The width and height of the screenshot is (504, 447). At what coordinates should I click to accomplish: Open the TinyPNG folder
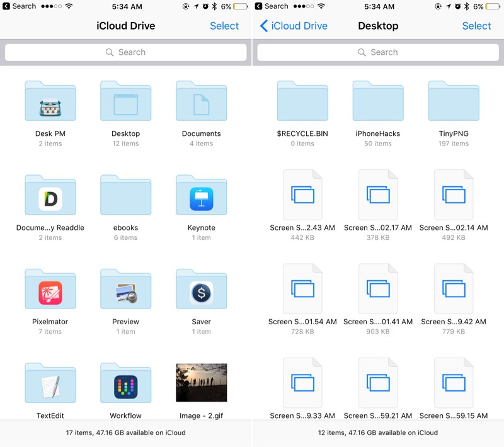click(x=454, y=102)
